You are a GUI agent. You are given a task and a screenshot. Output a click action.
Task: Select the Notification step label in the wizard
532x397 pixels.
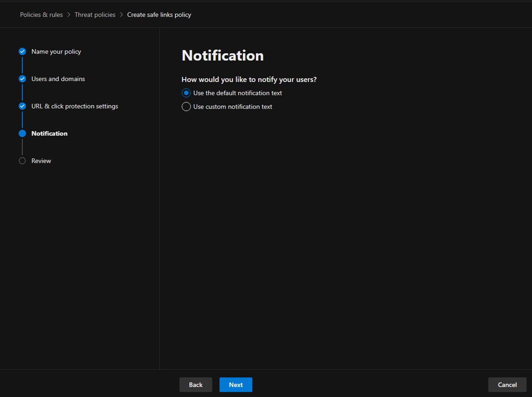(x=49, y=134)
